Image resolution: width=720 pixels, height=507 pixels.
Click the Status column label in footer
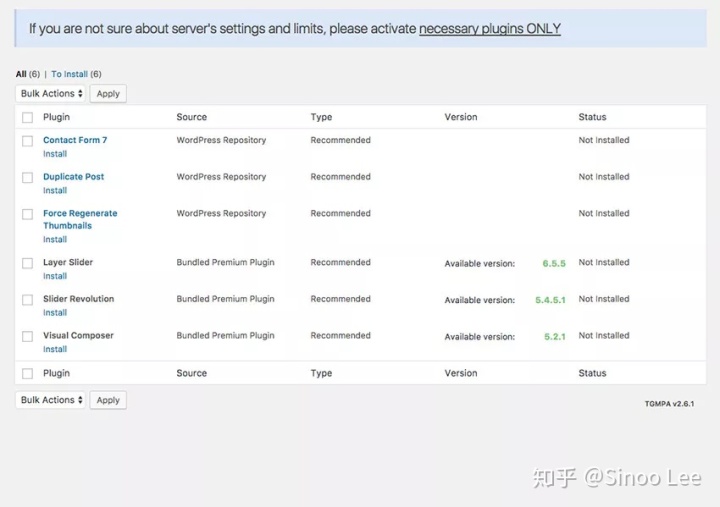click(x=592, y=373)
